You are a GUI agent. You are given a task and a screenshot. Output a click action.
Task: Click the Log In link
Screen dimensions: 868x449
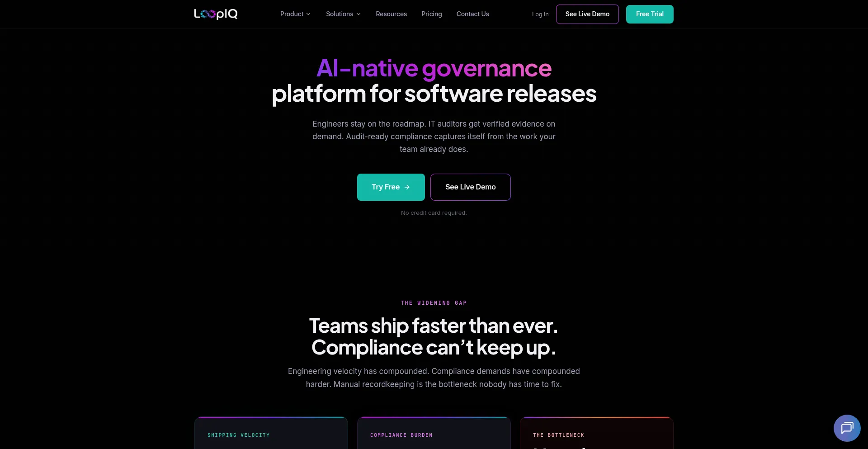(540, 14)
